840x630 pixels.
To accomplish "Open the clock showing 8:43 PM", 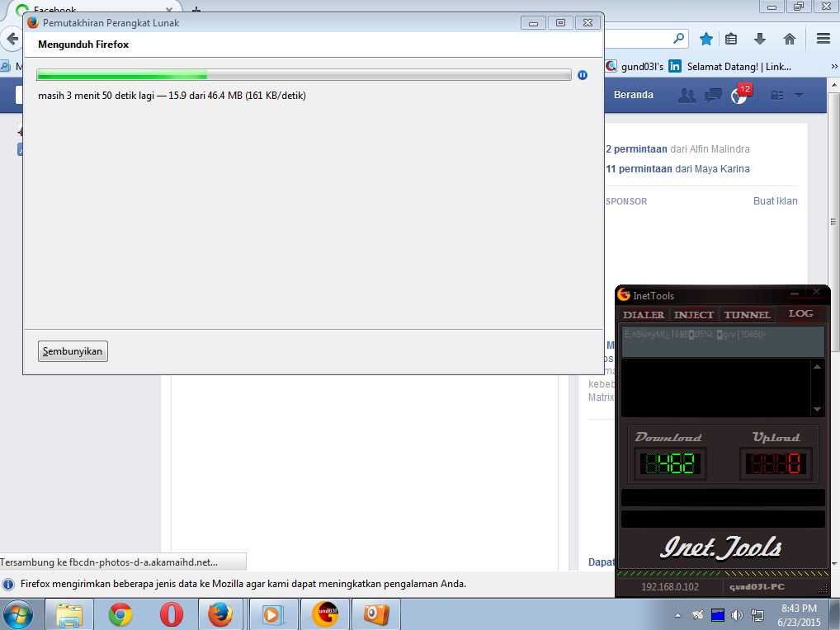I will 799,615.
